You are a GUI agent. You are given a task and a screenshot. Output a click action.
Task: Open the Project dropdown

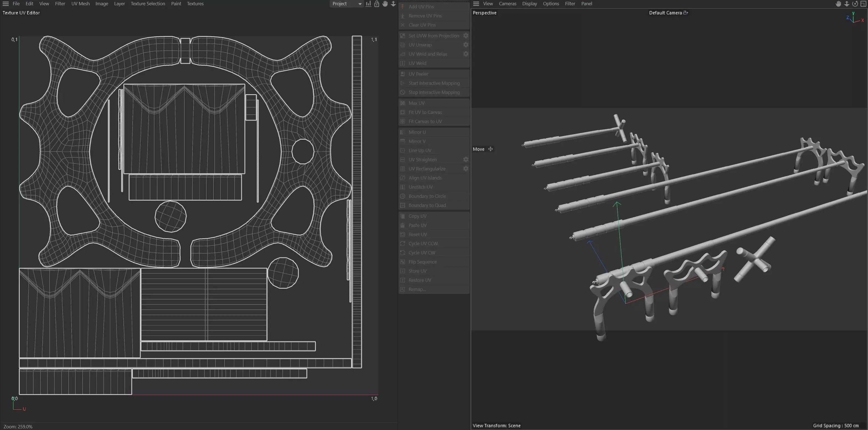(346, 4)
